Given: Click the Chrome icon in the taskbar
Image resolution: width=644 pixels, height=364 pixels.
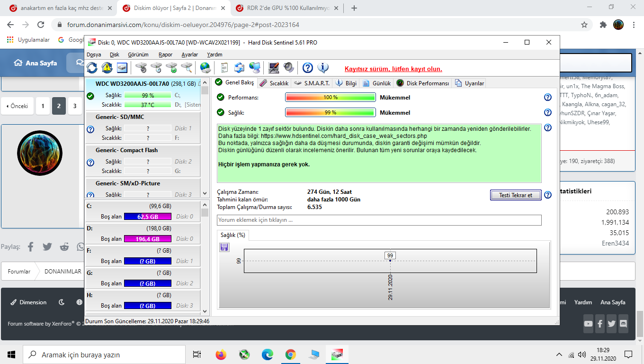Looking at the screenshot, I should point(291,355).
